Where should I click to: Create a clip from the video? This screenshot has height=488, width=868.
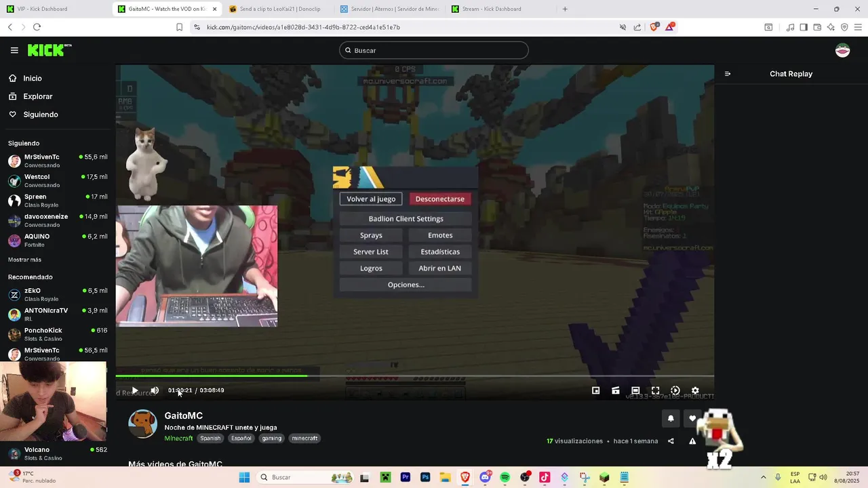click(x=616, y=390)
